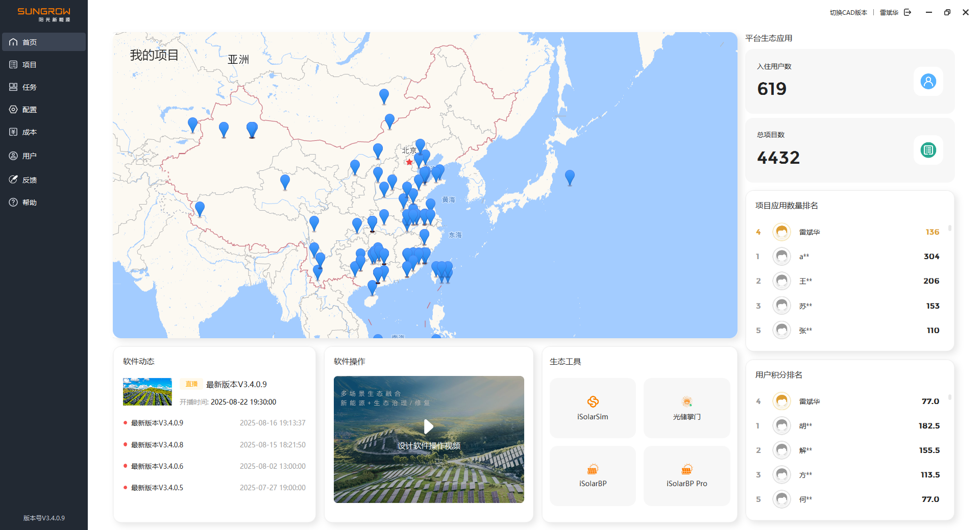Open the 最新版本V3.4.0.5 news entry
Image resolution: width=980 pixels, height=530 pixels.
click(157, 488)
